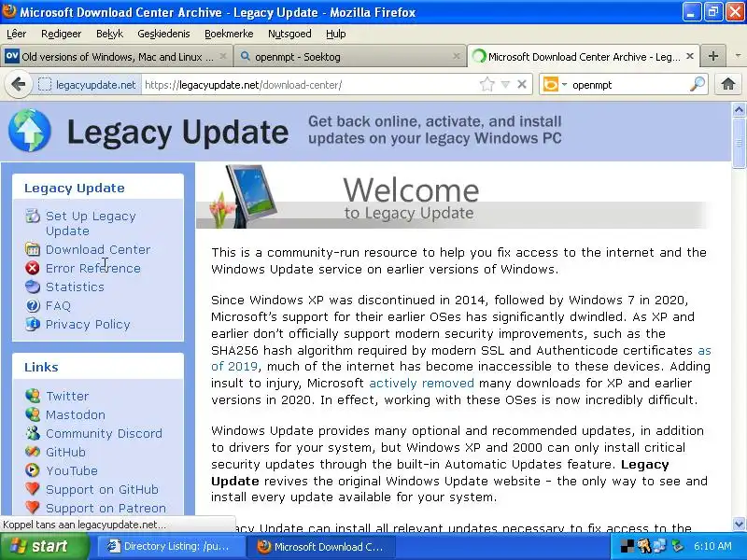Click the Privacy Policy info icon

point(33,324)
